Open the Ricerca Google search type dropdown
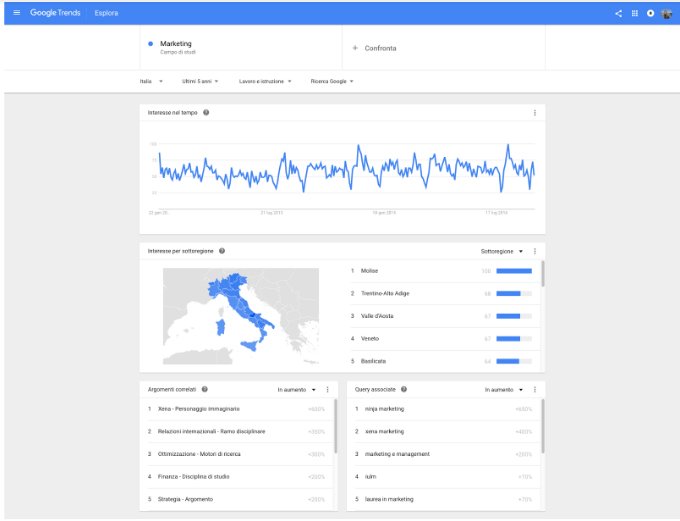680x521 pixels. tap(332, 81)
